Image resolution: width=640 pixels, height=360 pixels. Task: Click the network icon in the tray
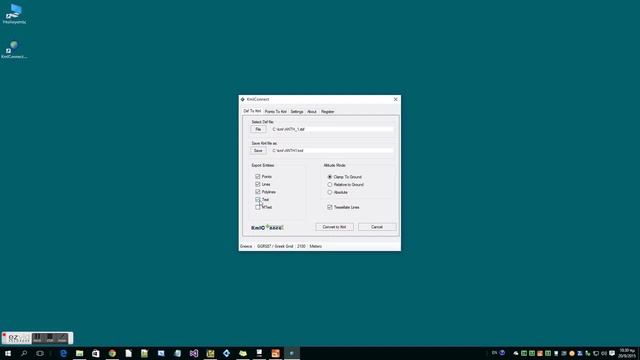(596, 353)
